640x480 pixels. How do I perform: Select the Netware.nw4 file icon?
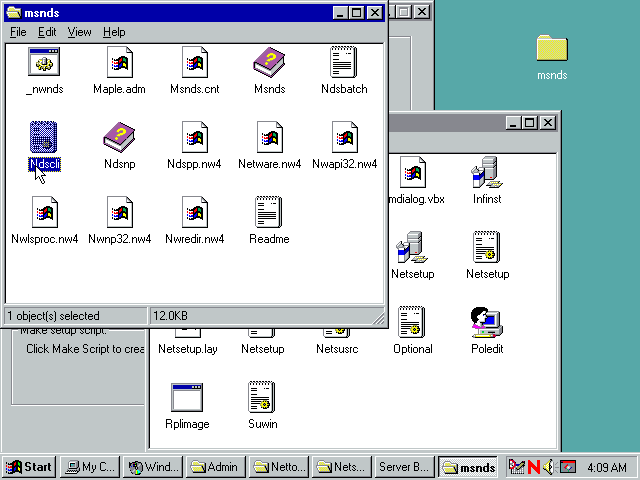[x=270, y=137]
